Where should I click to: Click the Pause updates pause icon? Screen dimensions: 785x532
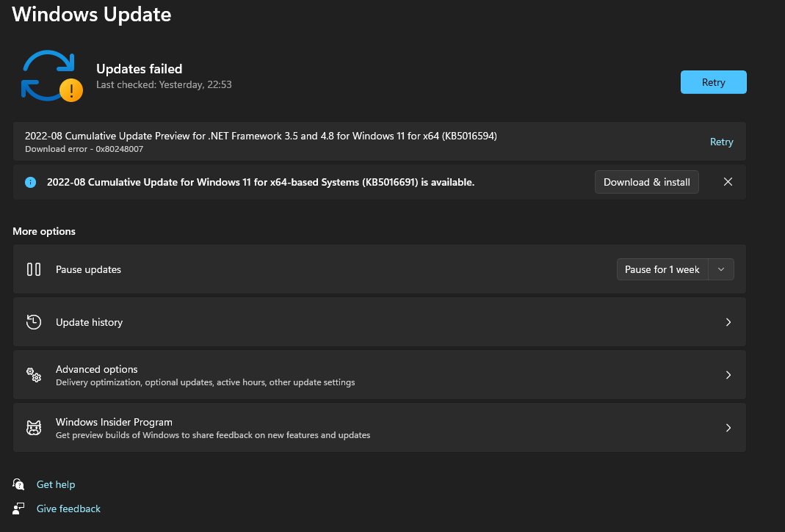click(34, 269)
